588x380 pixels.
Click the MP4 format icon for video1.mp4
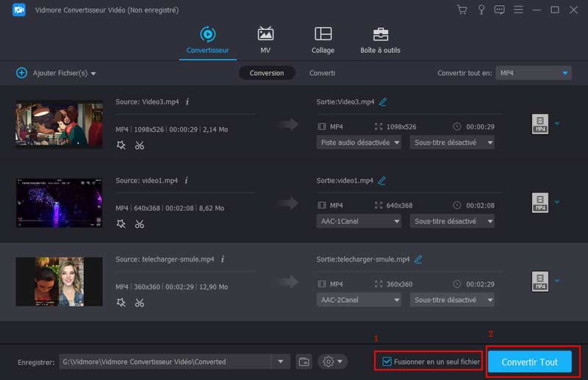[540, 204]
